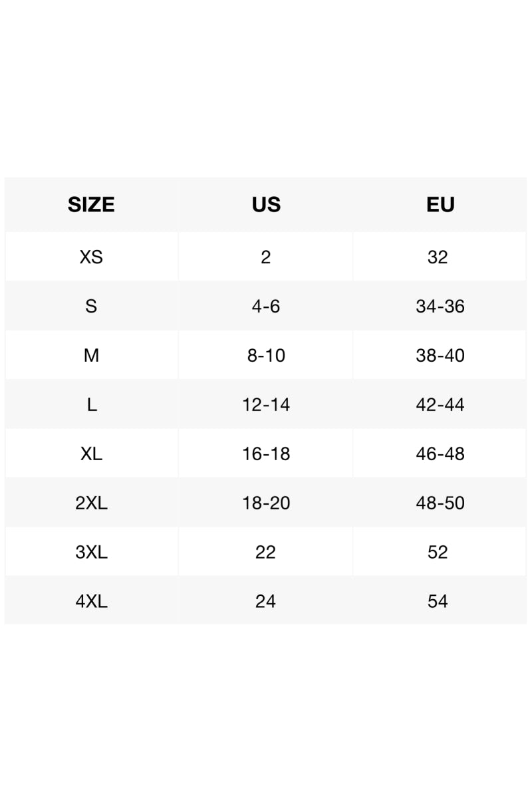The image size is (532, 798).
Task: Click the L size row label
Action: 91,404
